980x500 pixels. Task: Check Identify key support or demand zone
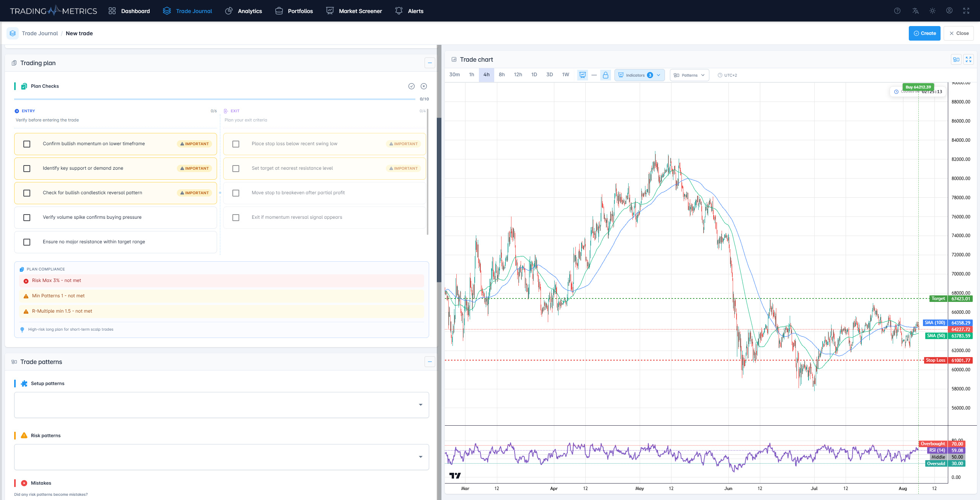pos(27,169)
